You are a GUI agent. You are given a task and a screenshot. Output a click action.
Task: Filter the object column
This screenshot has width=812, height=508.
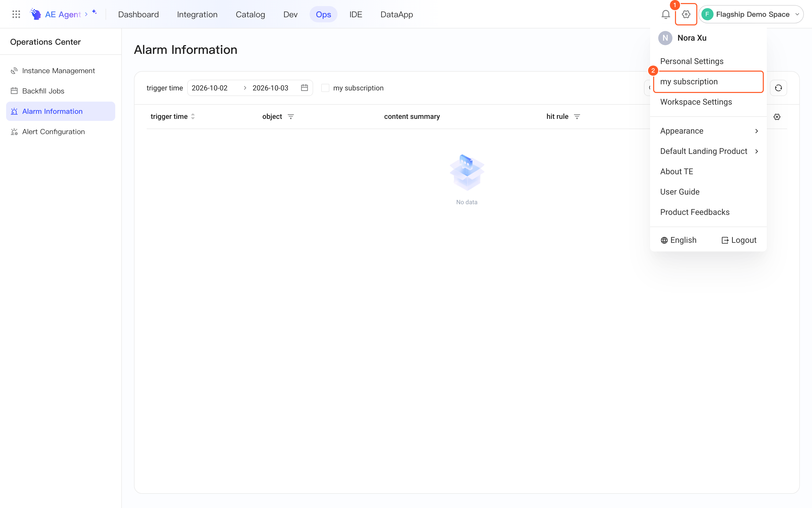click(x=291, y=117)
